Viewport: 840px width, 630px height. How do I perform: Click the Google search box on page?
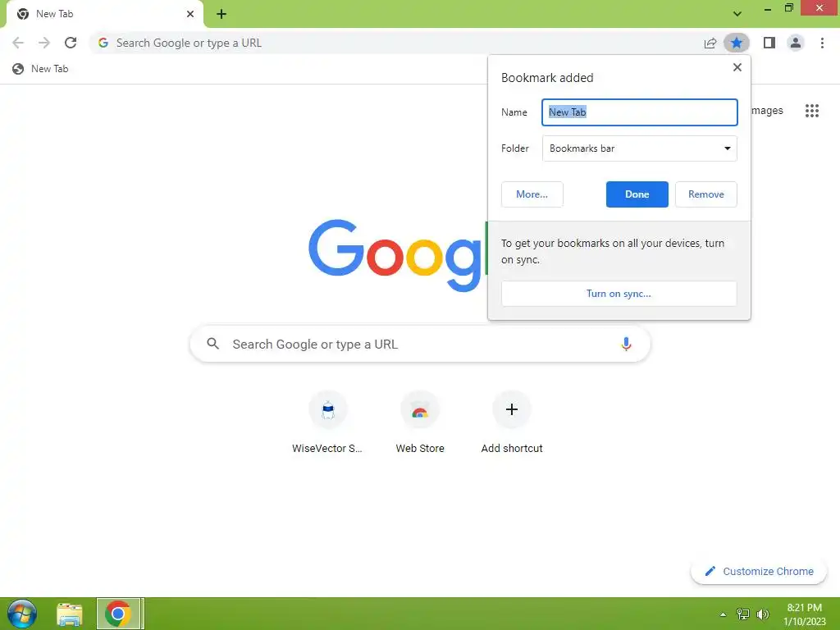pos(420,344)
